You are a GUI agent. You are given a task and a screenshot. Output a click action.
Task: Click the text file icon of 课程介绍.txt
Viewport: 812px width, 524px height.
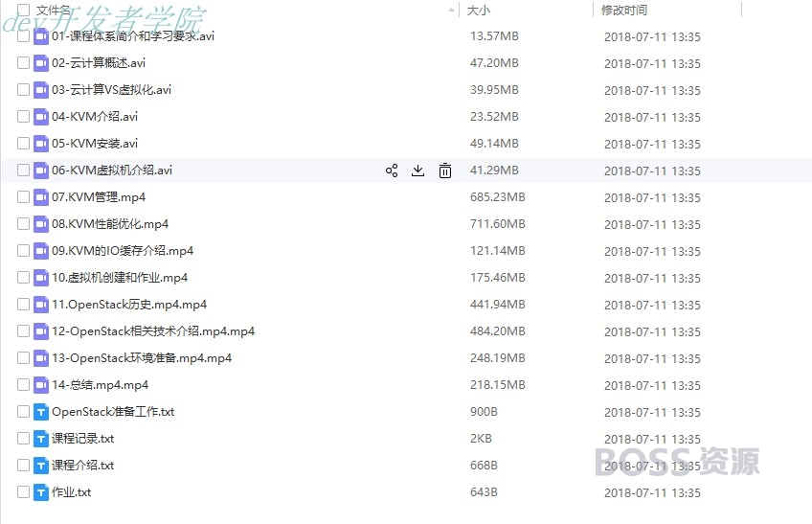point(41,466)
